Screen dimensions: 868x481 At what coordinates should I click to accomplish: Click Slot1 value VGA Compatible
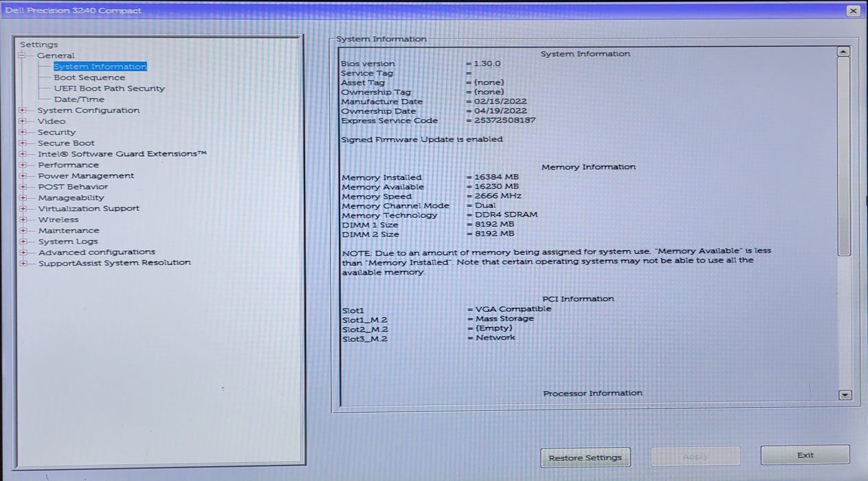513,309
